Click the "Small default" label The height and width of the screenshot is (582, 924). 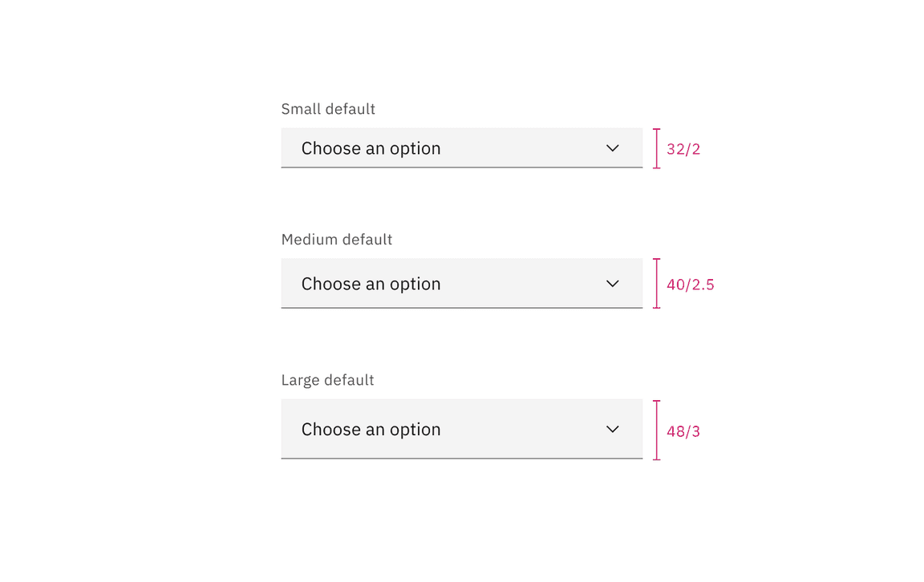pos(328,109)
